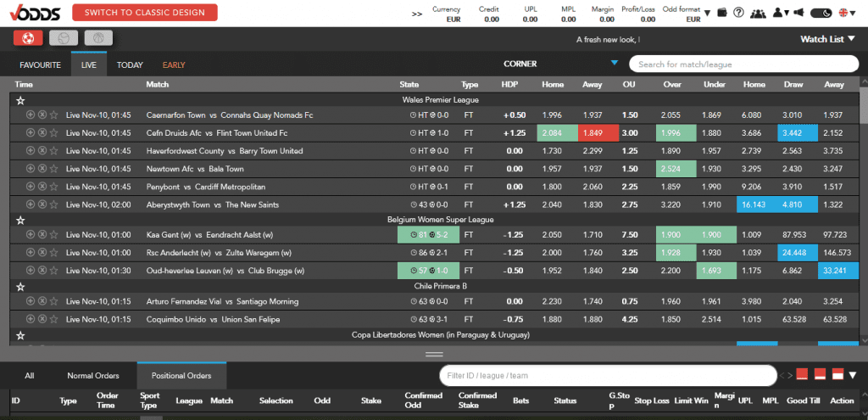The height and width of the screenshot is (420, 868).
Task: Open the help question mark icon
Action: click(739, 13)
